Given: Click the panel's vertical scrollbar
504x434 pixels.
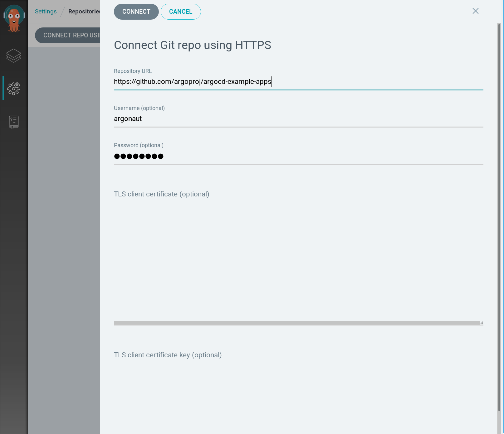Looking at the screenshot, I should [499, 218].
